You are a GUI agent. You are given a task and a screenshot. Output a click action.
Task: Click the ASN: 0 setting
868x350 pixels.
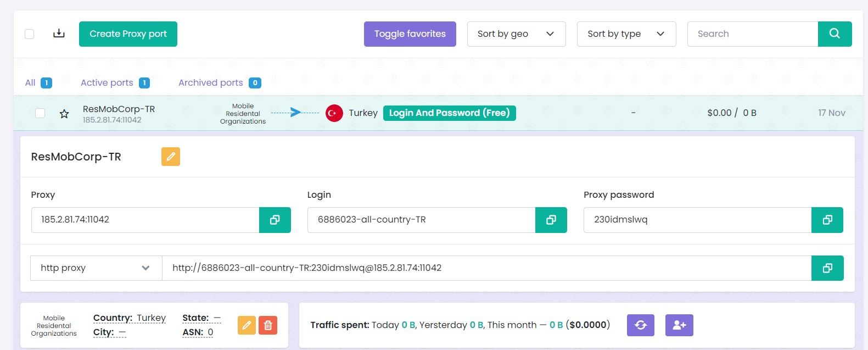[198, 332]
